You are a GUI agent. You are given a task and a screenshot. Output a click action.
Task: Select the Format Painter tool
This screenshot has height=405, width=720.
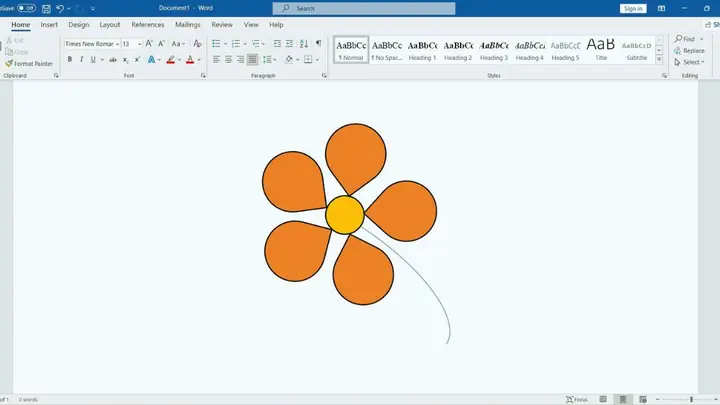[x=29, y=63]
